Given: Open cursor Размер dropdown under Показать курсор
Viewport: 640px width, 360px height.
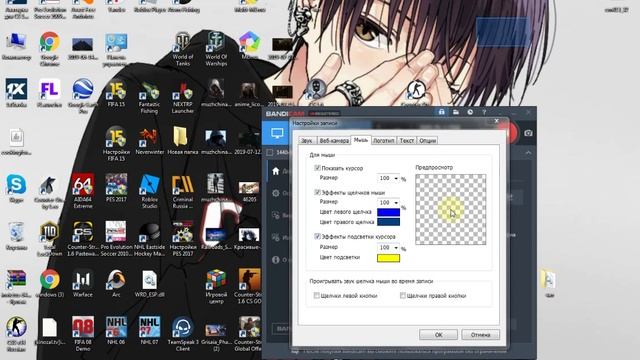Looking at the screenshot, I should (x=388, y=178).
